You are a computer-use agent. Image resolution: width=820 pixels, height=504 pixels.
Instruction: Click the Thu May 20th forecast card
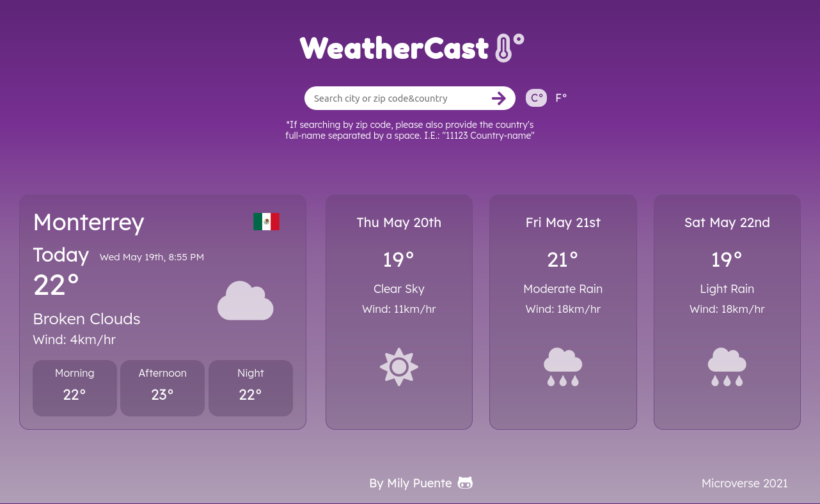[398, 311]
